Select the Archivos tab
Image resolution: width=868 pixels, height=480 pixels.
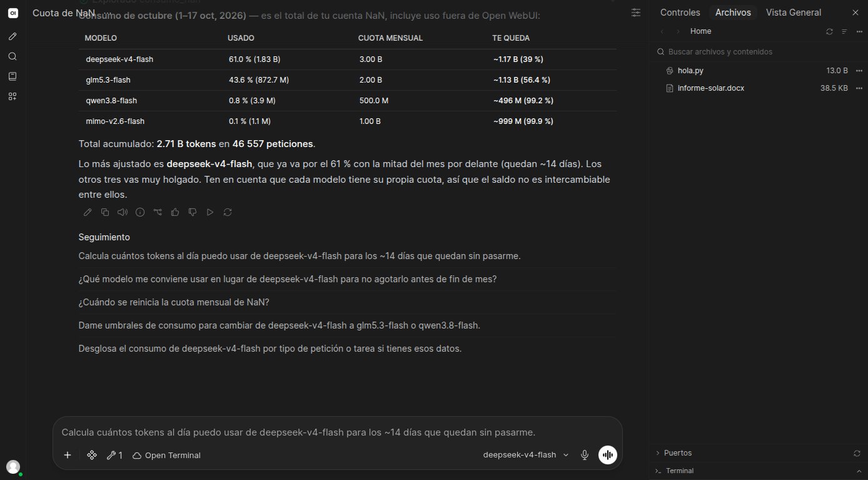pos(733,13)
